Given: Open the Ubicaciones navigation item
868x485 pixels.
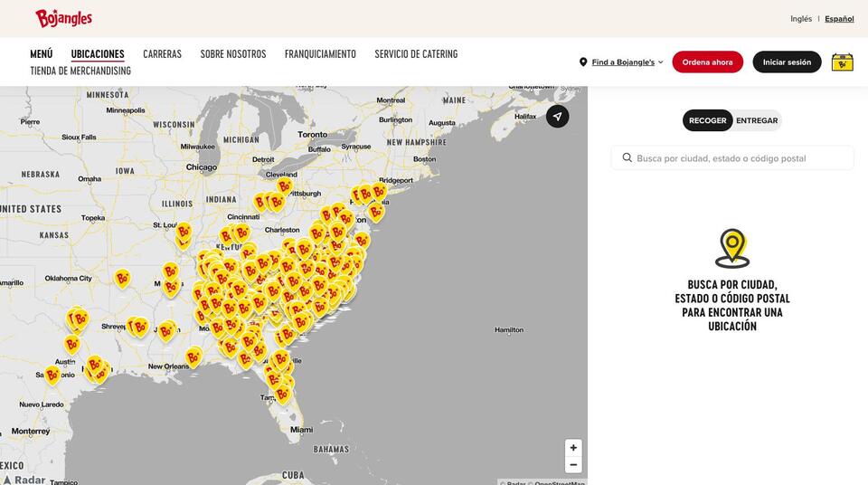Looking at the screenshot, I should (98, 53).
